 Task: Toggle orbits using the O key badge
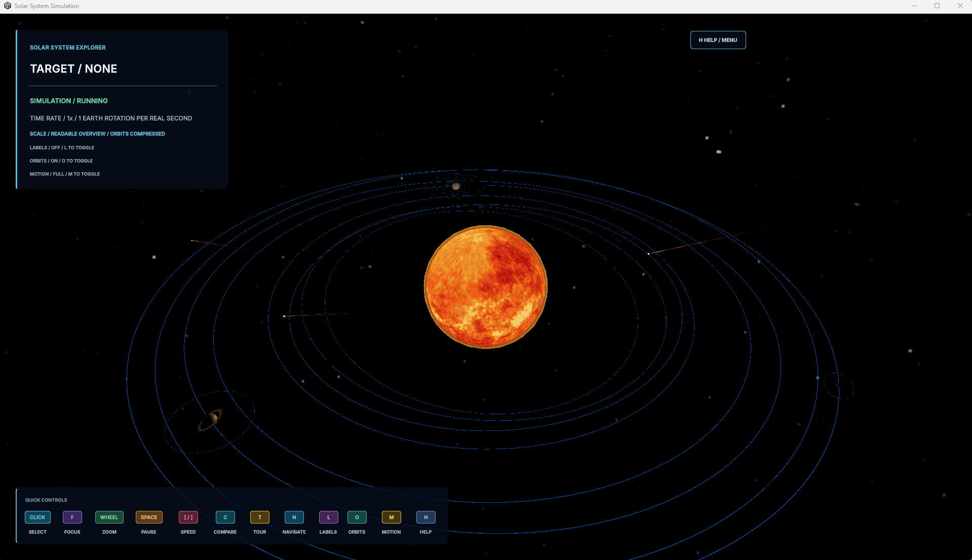357,517
